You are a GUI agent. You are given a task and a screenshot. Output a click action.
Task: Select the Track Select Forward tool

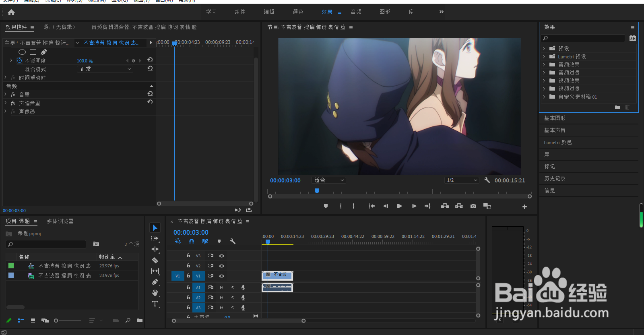tap(155, 238)
